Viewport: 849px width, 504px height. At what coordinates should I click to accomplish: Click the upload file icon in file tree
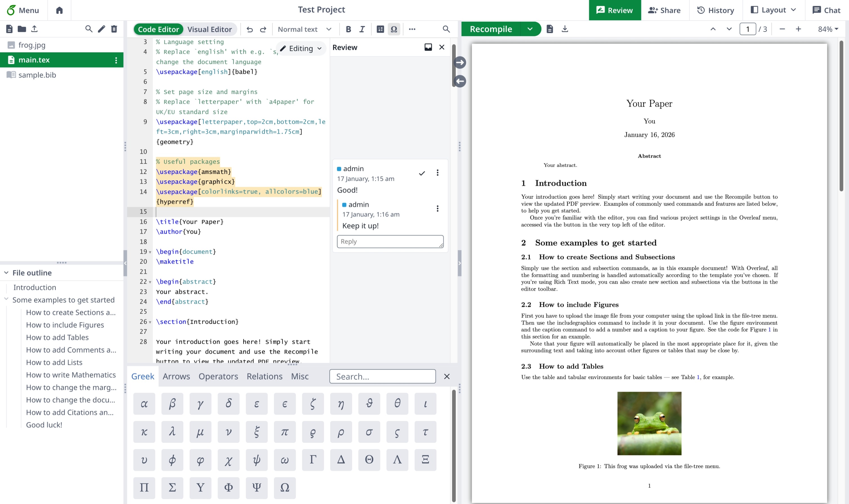[34, 29]
